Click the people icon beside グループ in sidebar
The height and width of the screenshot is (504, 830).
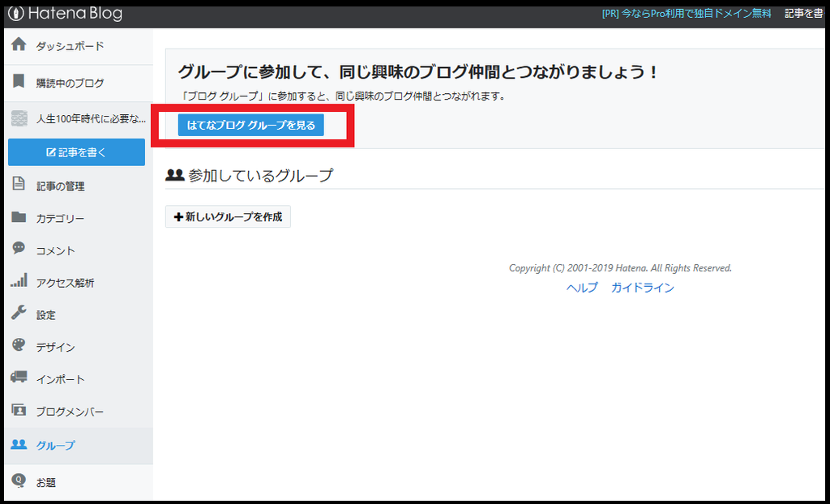pyautogui.click(x=19, y=444)
